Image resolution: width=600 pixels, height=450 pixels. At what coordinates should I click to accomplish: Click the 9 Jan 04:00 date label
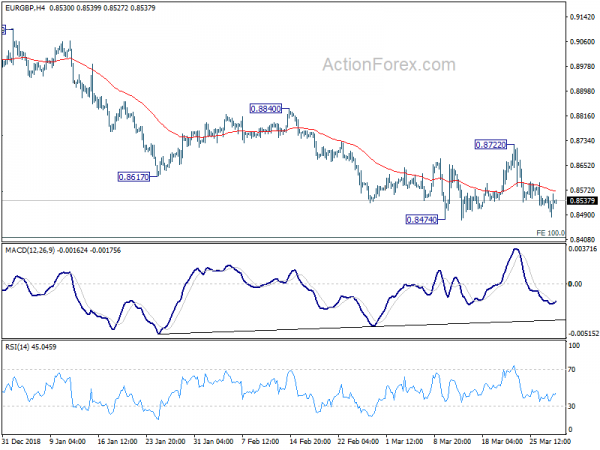tap(68, 441)
